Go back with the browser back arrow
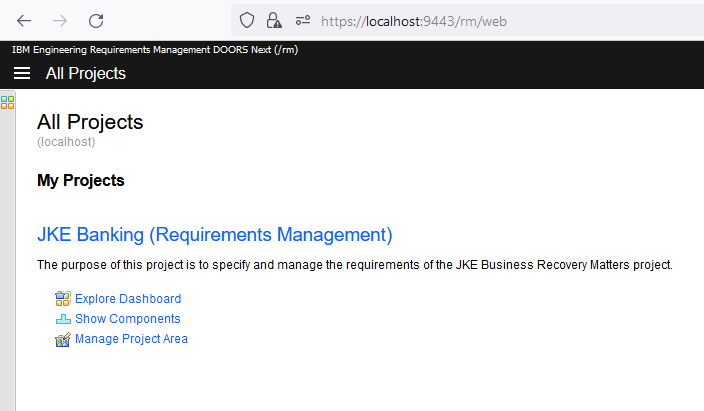 tap(24, 21)
